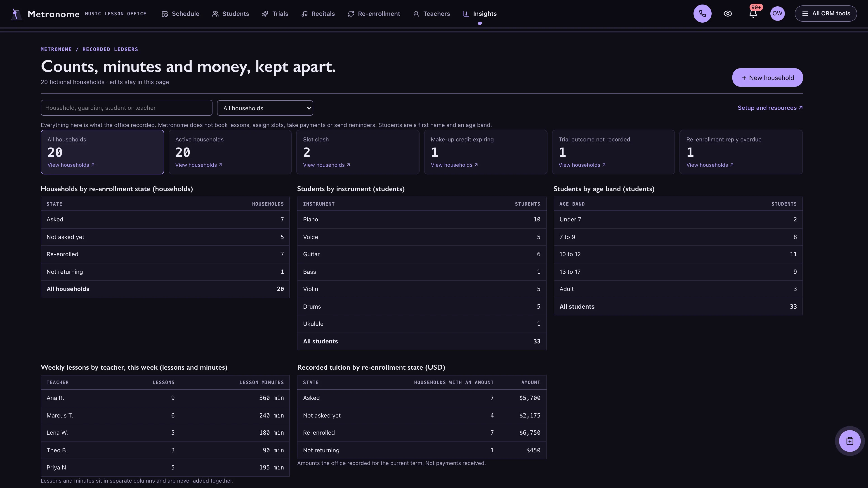Expand the All households filter dropdown
The image size is (868, 488).
pos(265,108)
